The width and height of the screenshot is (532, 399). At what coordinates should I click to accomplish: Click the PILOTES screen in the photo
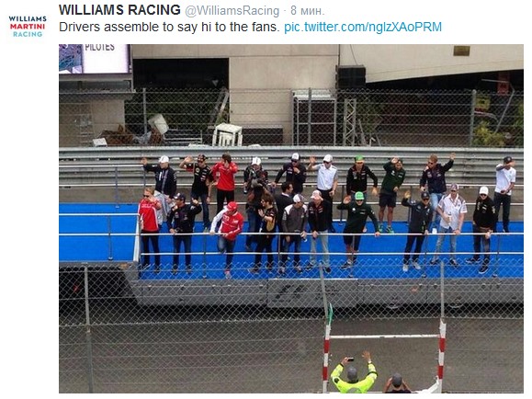(95, 59)
